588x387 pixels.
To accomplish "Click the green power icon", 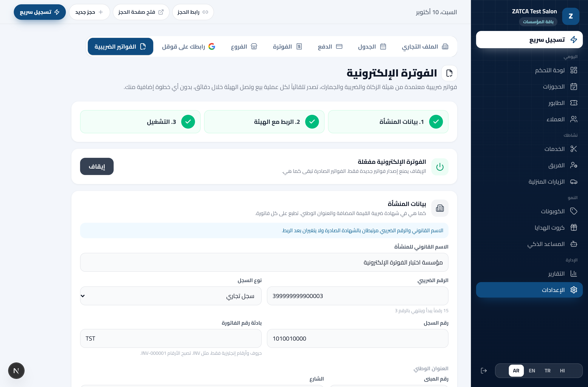I will (x=439, y=167).
